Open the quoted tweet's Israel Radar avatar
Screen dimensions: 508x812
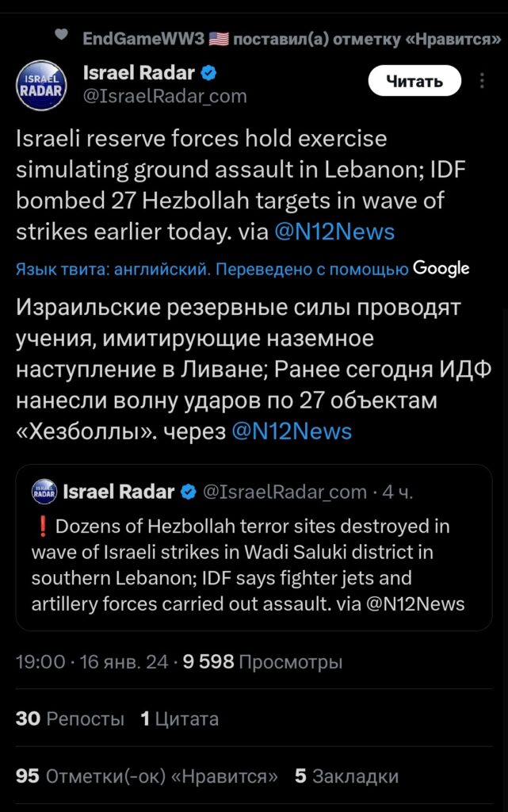44,492
